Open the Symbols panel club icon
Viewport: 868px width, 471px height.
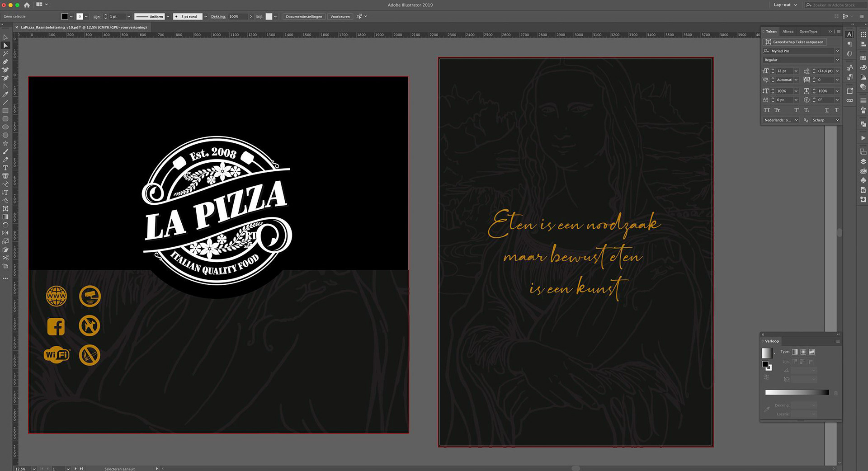coord(863,180)
